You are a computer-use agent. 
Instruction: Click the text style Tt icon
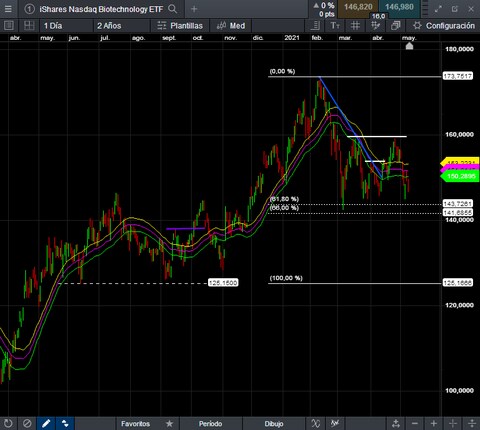point(335,26)
